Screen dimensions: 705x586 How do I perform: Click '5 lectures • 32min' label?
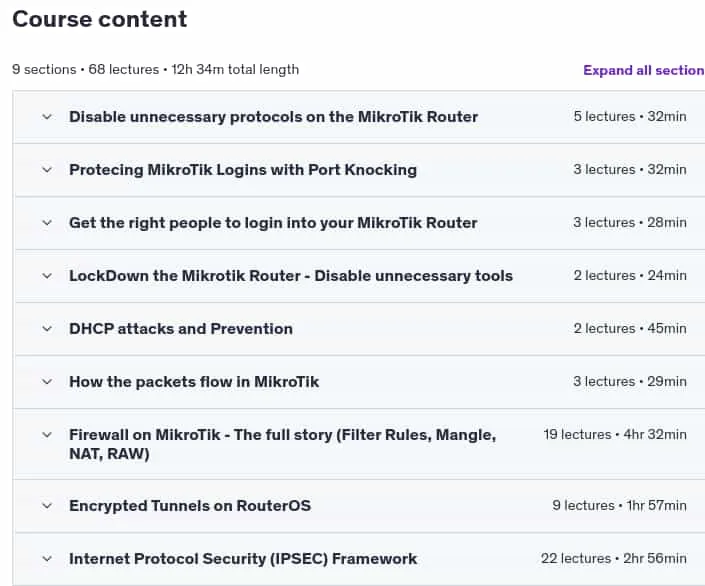click(x=630, y=116)
